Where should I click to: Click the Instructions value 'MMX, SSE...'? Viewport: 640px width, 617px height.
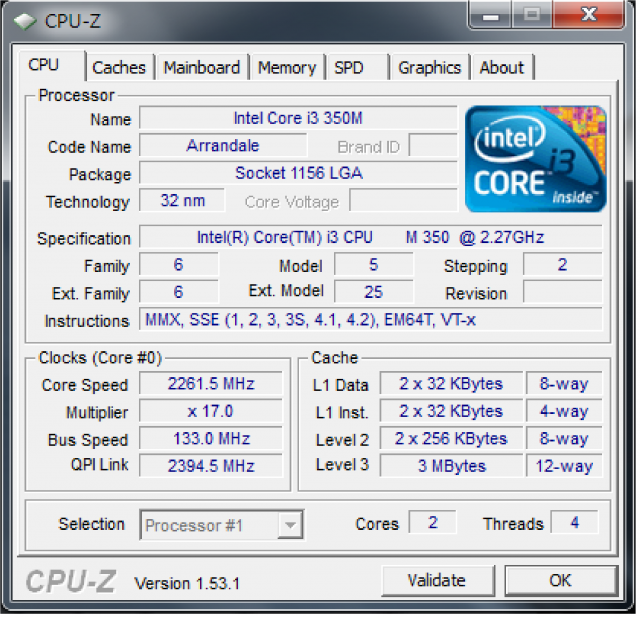click(373, 321)
